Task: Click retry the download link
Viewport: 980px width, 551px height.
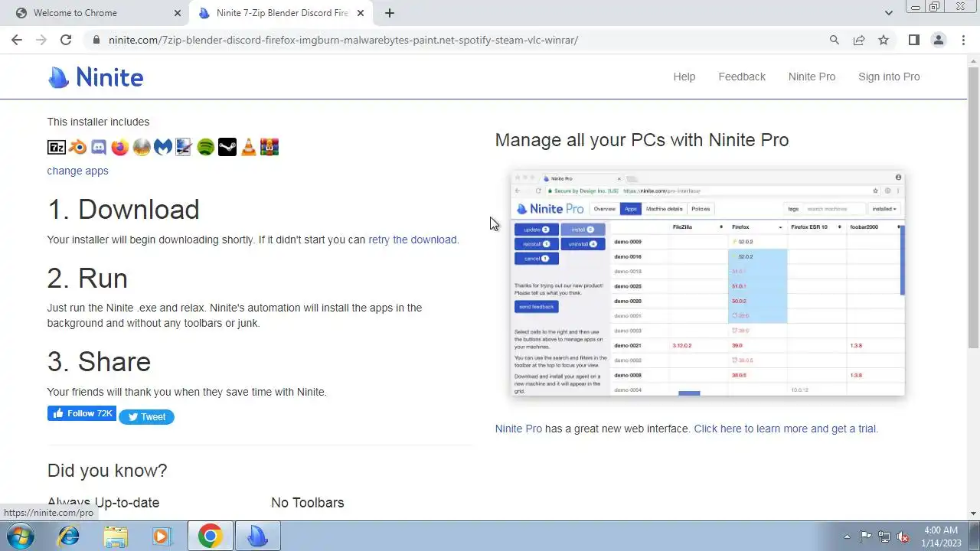Action: pyautogui.click(x=413, y=240)
